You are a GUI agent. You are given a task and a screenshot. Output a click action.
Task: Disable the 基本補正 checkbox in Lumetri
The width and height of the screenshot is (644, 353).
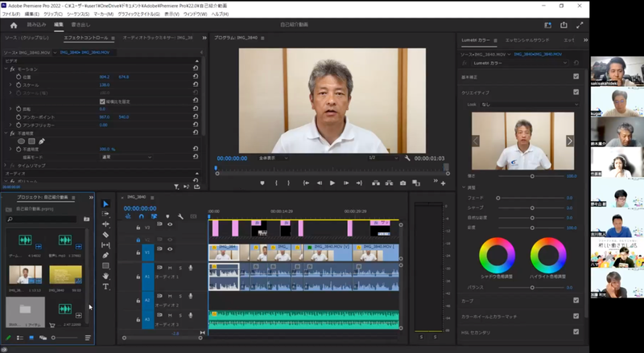click(x=576, y=76)
